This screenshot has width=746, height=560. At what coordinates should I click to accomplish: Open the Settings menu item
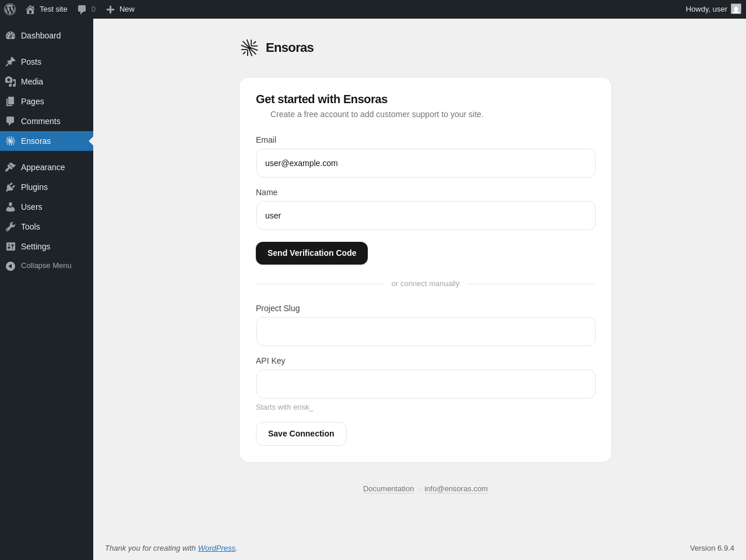point(36,246)
